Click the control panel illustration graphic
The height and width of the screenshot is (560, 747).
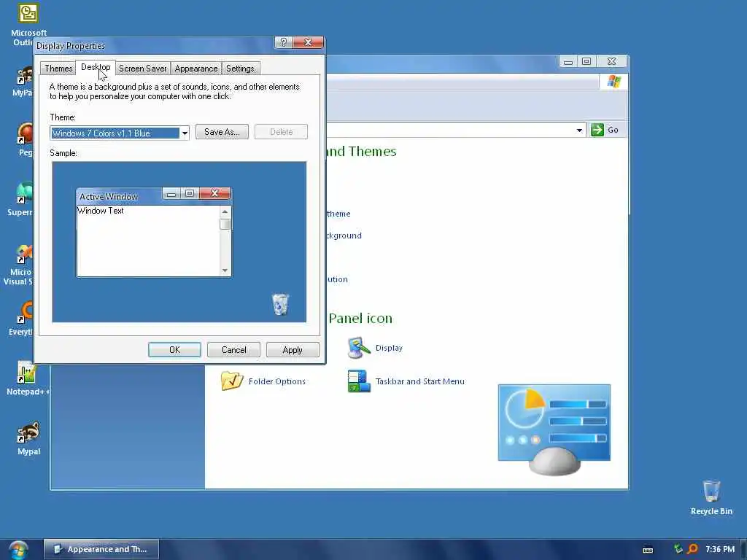coord(554,429)
